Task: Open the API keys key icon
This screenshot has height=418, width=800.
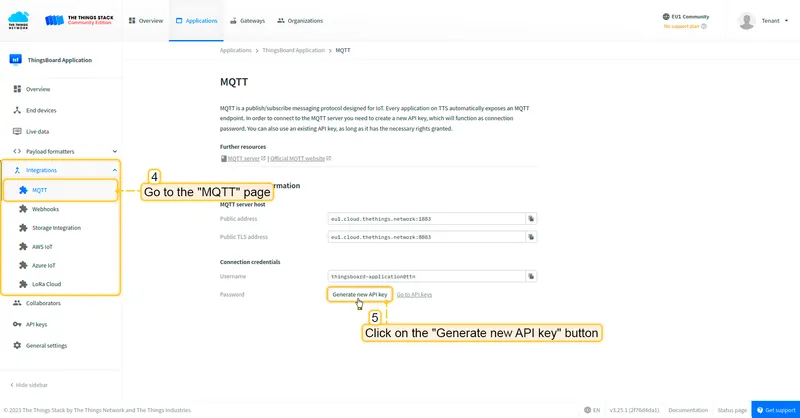Action: point(17,324)
